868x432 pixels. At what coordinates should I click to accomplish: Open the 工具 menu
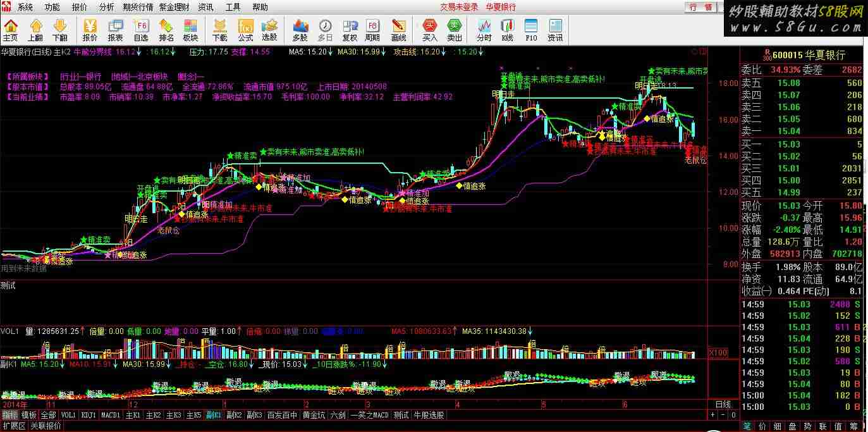click(233, 7)
